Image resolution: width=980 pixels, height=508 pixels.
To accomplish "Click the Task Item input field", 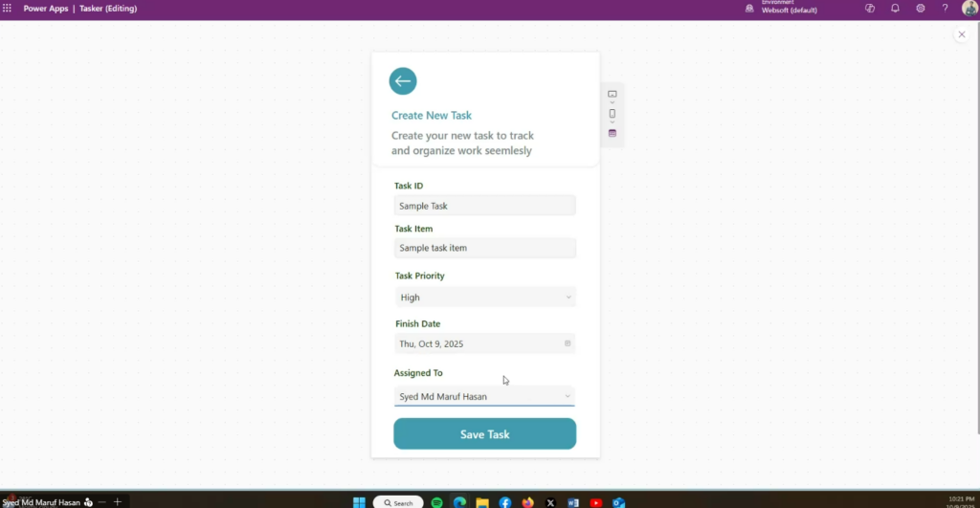I will [x=485, y=248].
